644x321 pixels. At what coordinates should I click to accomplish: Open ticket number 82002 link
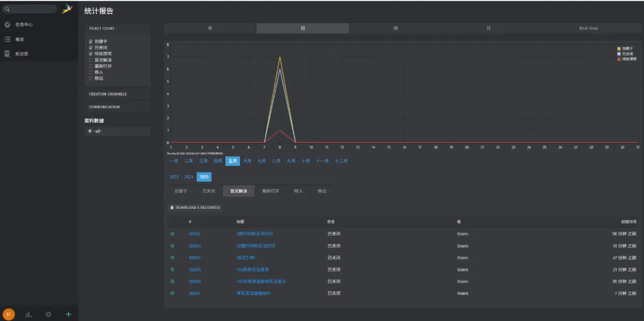tap(194, 234)
